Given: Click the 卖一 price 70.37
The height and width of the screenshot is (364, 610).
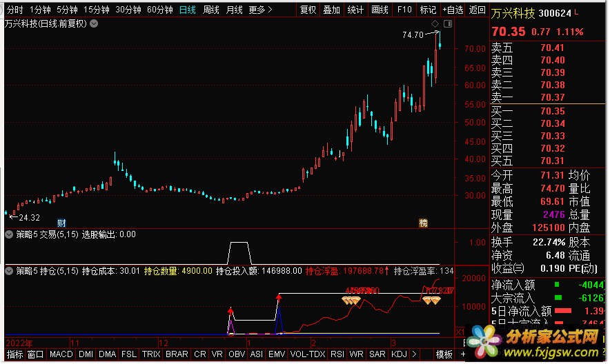Looking at the screenshot, I should pyautogui.click(x=553, y=97).
